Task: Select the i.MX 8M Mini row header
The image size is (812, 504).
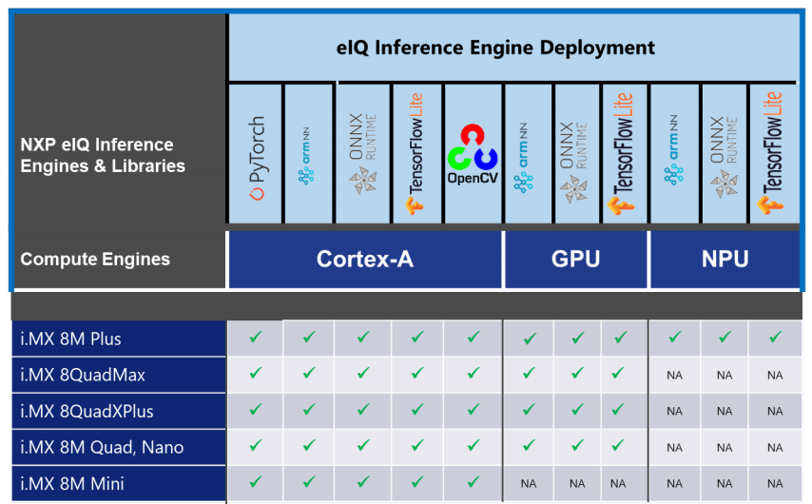Action: pos(119,483)
